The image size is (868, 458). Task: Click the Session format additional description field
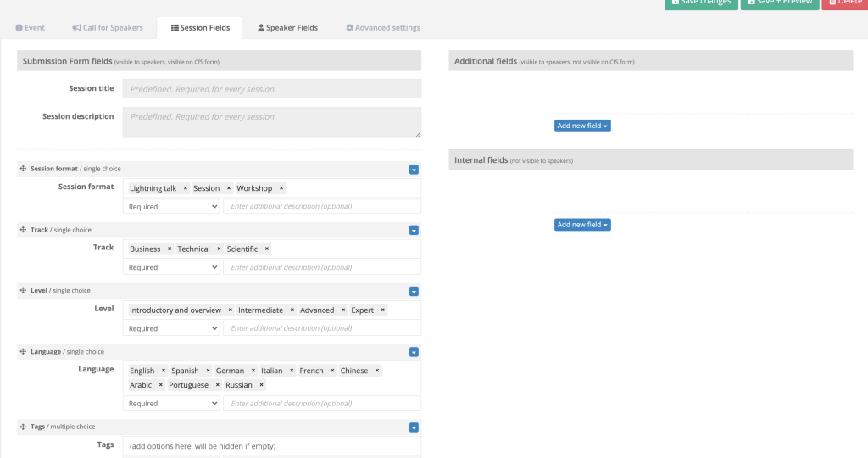point(321,206)
